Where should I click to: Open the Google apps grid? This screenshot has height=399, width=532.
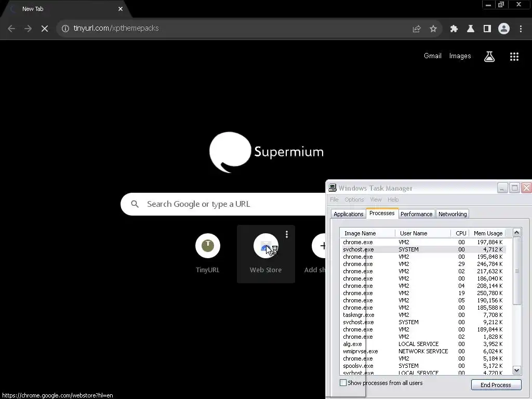click(x=514, y=56)
